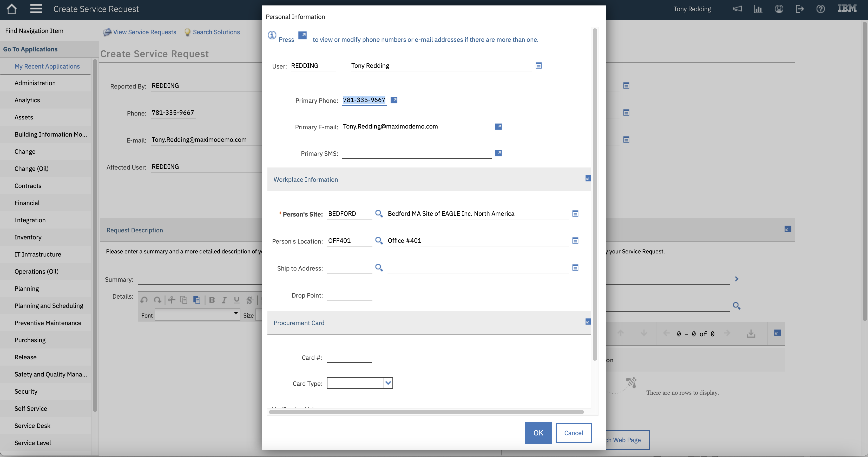This screenshot has height=457, width=868.
Task: Click lookup magnifier beside Person's Site
Action: click(x=379, y=213)
